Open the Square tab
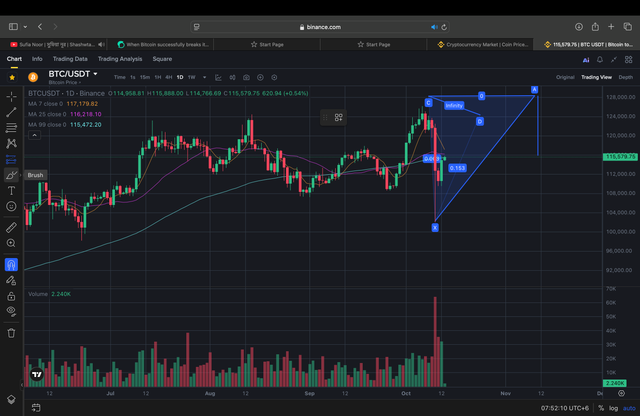The image size is (640, 416). tap(162, 59)
